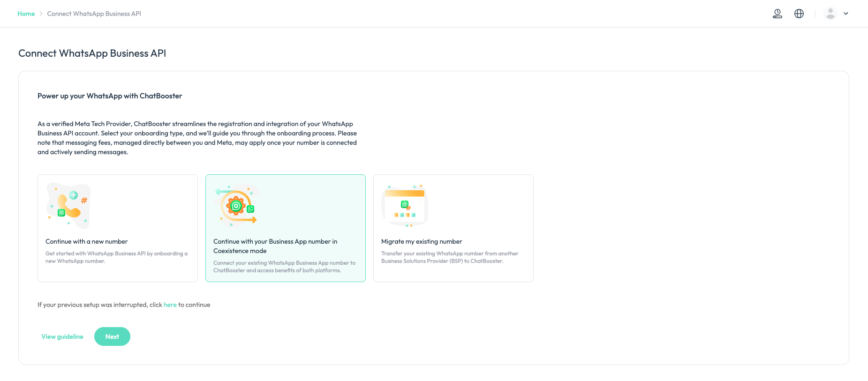
Task: Open the globe language selector icon
Action: pos(799,14)
